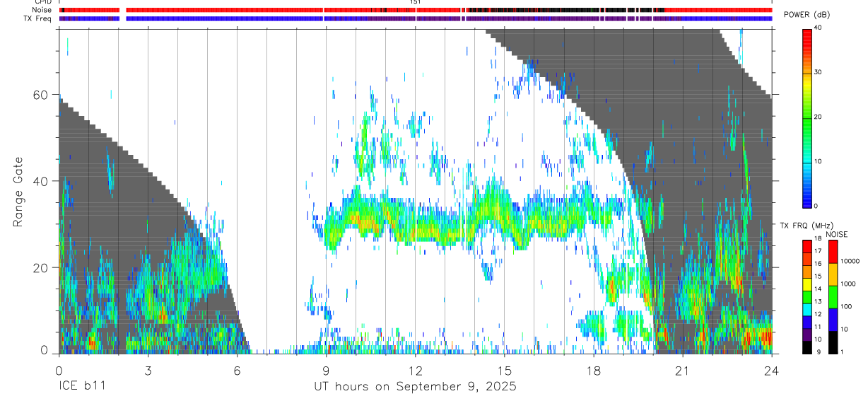Click the '12' MHz value on TX FRQ scale

(819, 314)
